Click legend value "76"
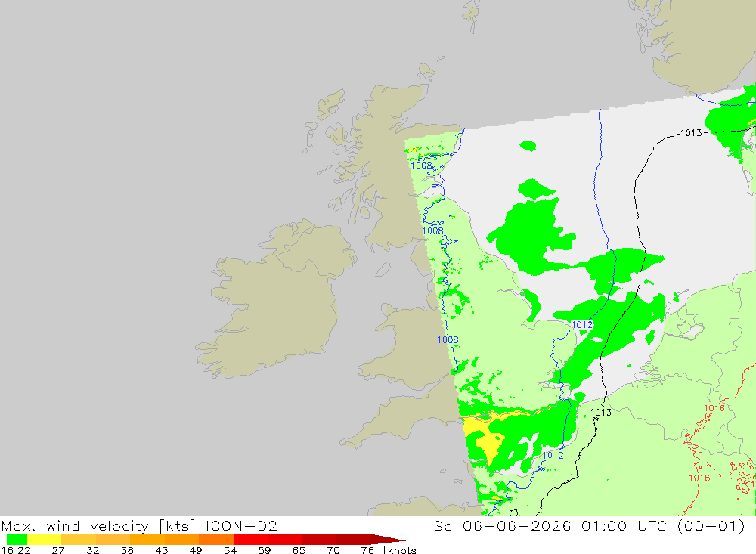756x554 pixels. pos(367,550)
